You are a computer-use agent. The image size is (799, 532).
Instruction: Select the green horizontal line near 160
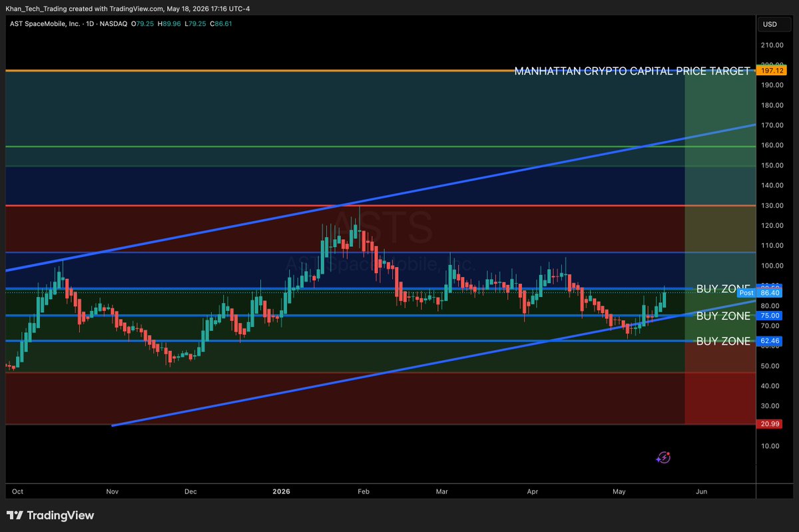380,146
